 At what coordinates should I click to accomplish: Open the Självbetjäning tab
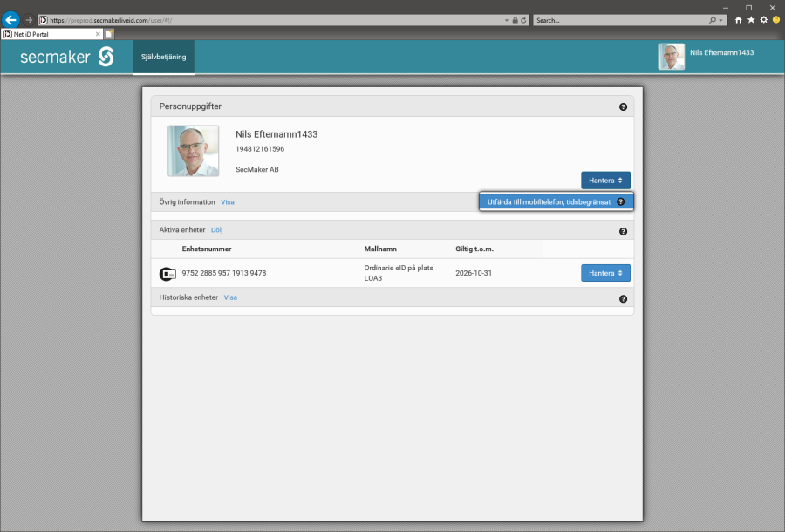click(x=164, y=57)
